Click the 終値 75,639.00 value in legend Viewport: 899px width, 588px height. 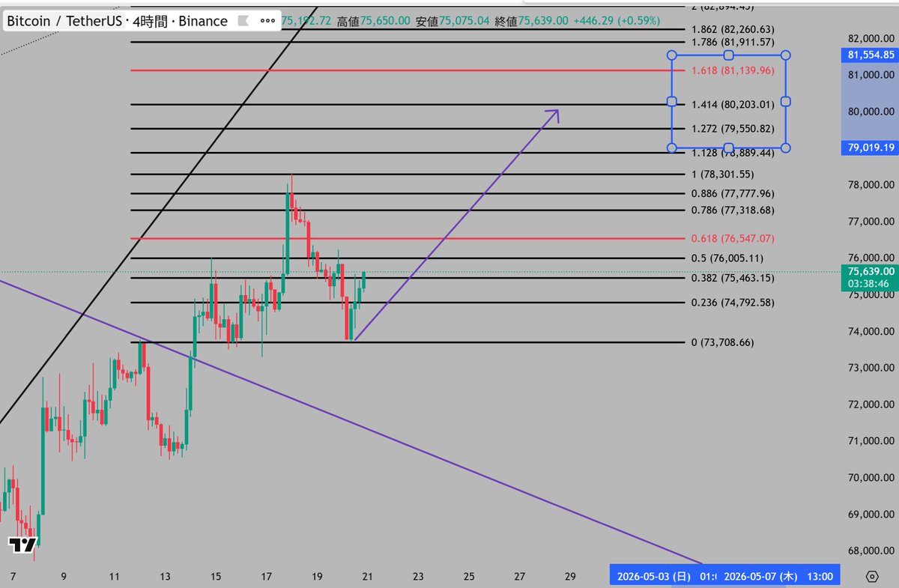(x=531, y=22)
